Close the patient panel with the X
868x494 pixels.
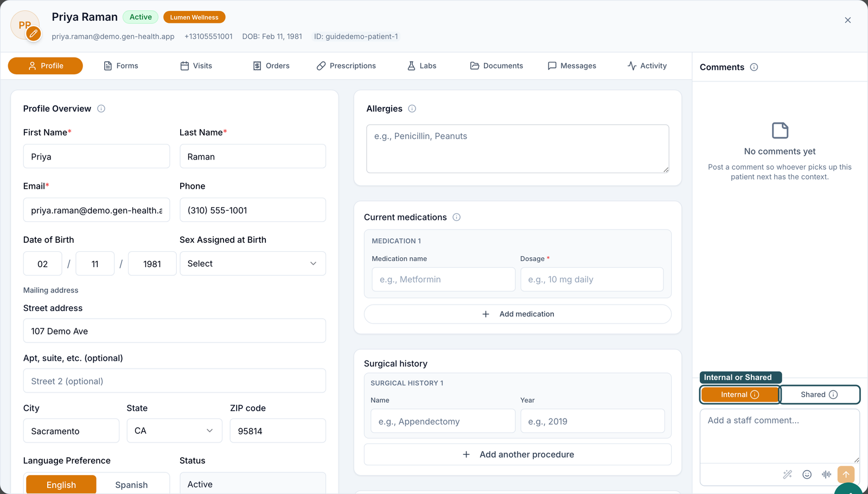point(848,20)
